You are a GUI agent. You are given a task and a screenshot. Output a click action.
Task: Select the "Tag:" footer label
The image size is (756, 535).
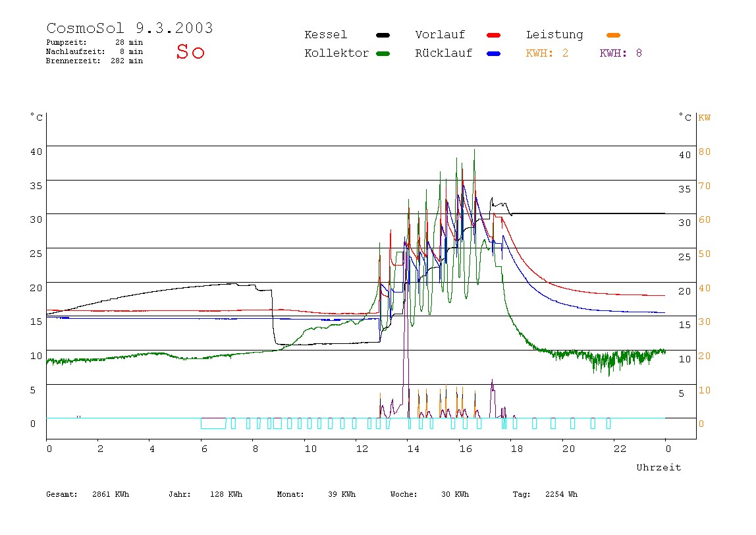tap(522, 494)
